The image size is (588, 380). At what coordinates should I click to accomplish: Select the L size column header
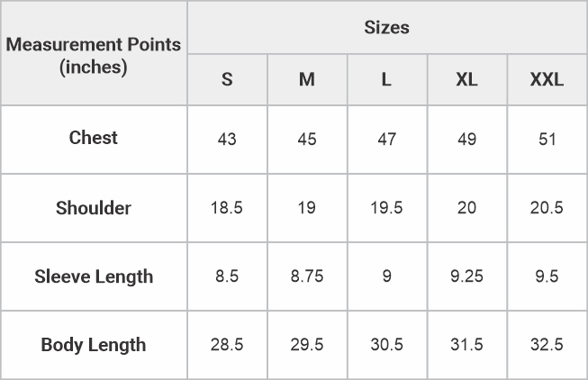(x=386, y=79)
